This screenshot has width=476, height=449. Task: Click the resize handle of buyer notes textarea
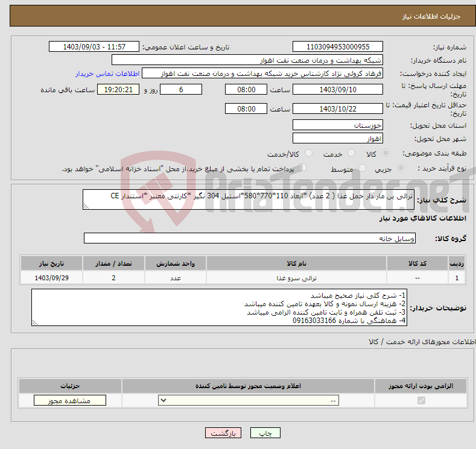point(35,323)
